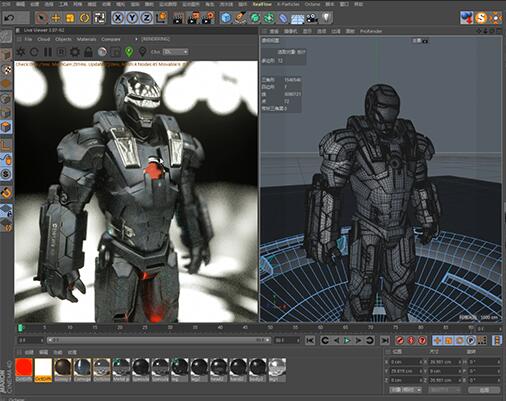The width and height of the screenshot is (506, 401).
Task: Play animation forward with the green arrow
Action: [x=347, y=340]
